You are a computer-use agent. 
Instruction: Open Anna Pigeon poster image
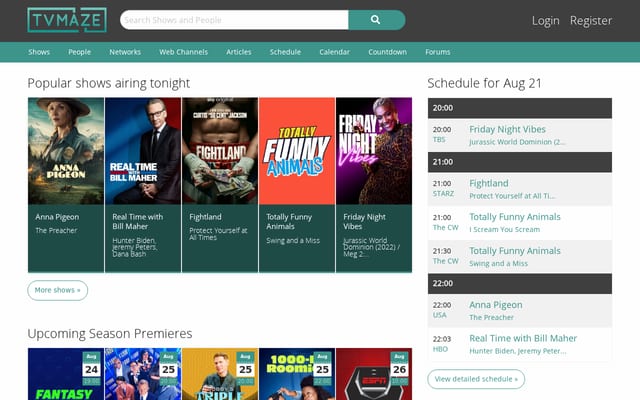coord(66,151)
